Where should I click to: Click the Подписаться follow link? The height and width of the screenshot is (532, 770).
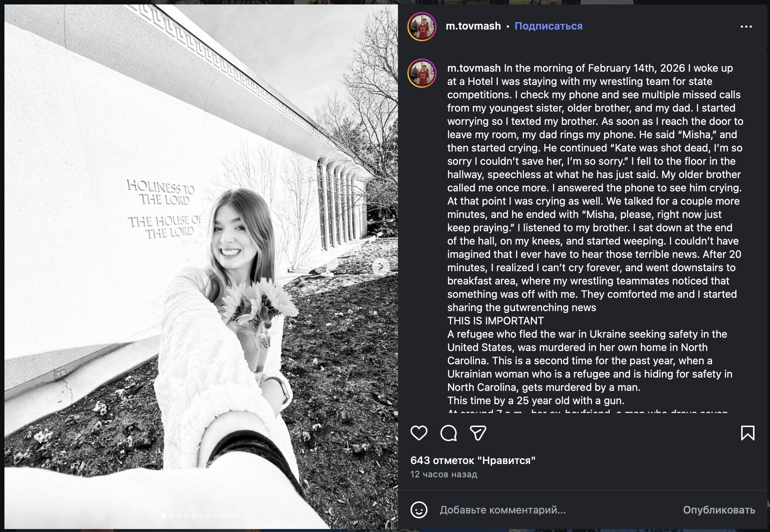click(548, 26)
